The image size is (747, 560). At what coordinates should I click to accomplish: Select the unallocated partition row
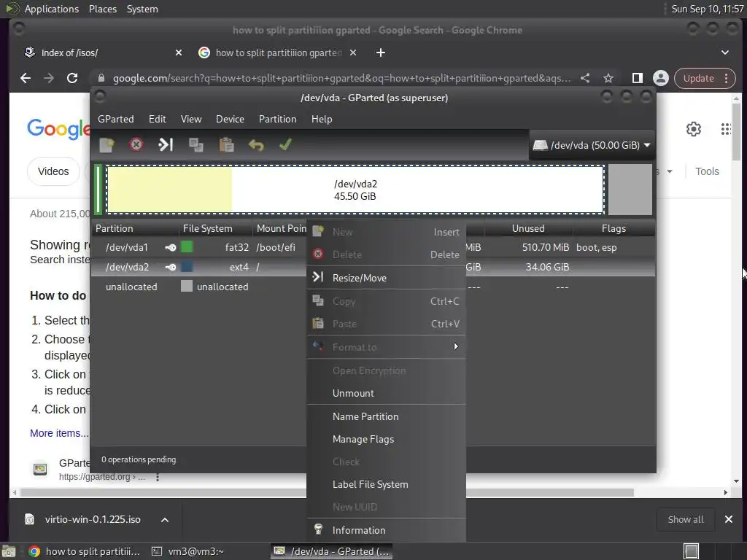(x=373, y=287)
